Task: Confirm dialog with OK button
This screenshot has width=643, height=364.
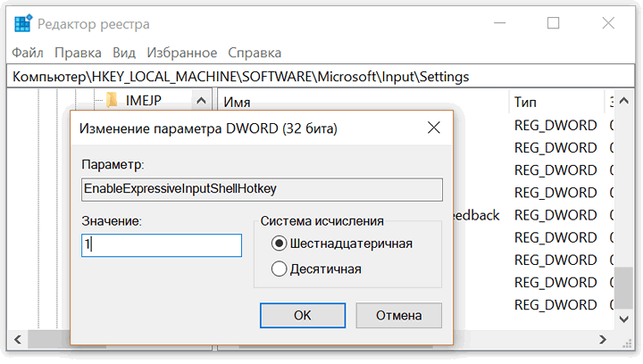Action: [303, 315]
